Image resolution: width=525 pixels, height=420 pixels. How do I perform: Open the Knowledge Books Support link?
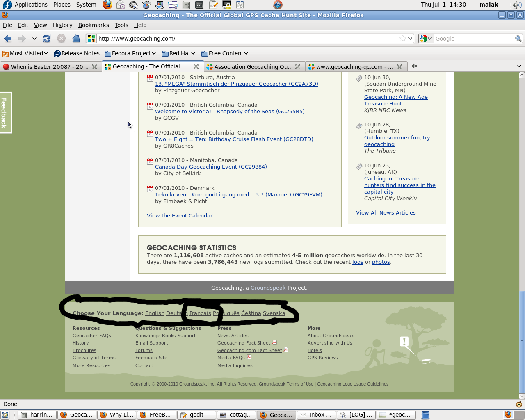165,336
